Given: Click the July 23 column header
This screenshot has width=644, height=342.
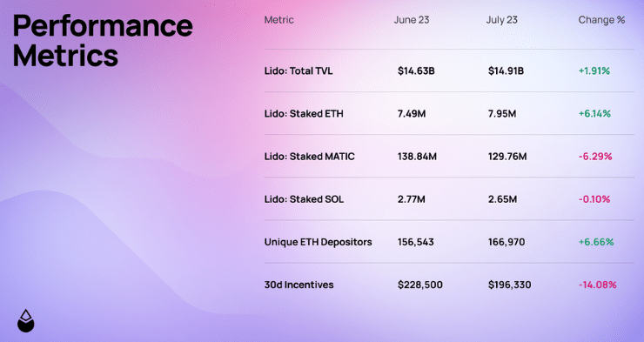Looking at the screenshot, I should pyautogui.click(x=502, y=20).
